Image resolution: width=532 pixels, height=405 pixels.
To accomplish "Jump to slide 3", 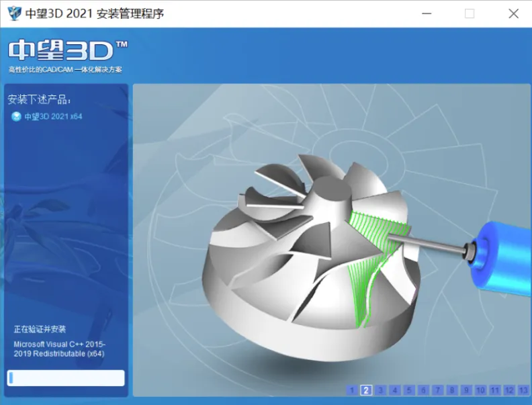I will click(x=380, y=390).
